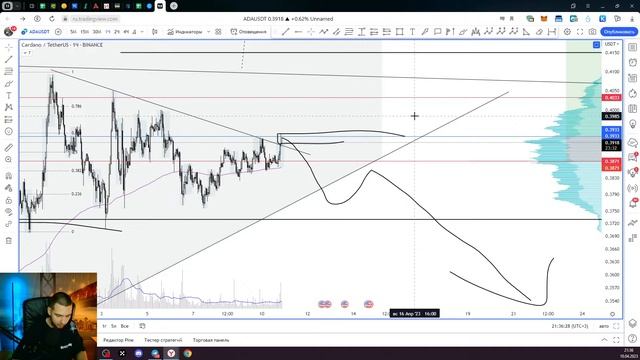Enter fullscreen mode from top toolbar
This screenshot has width=640, height=360.
tap(580, 32)
